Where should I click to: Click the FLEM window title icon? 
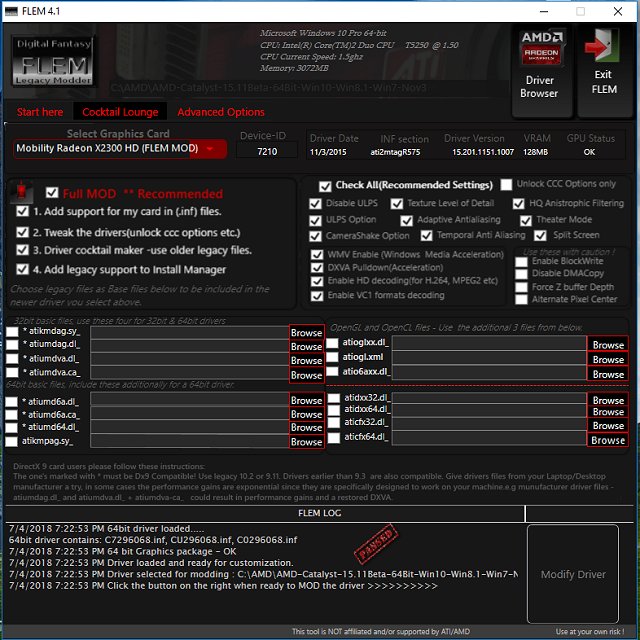[11, 11]
